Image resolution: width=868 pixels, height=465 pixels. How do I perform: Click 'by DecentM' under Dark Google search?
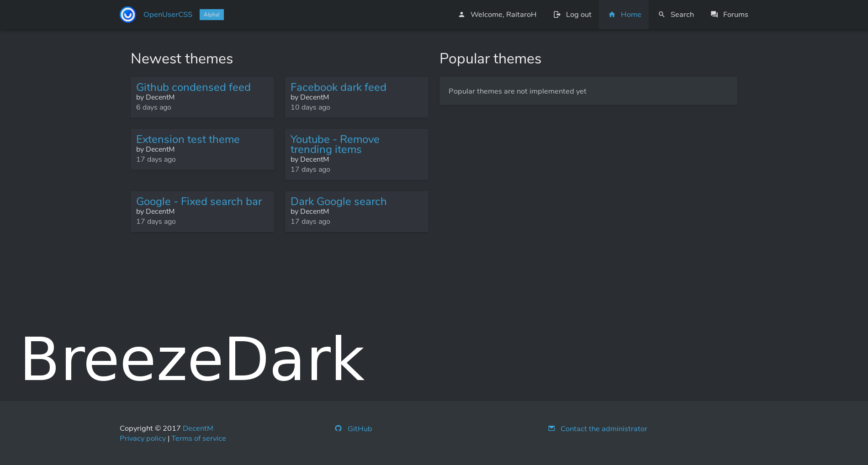click(310, 211)
